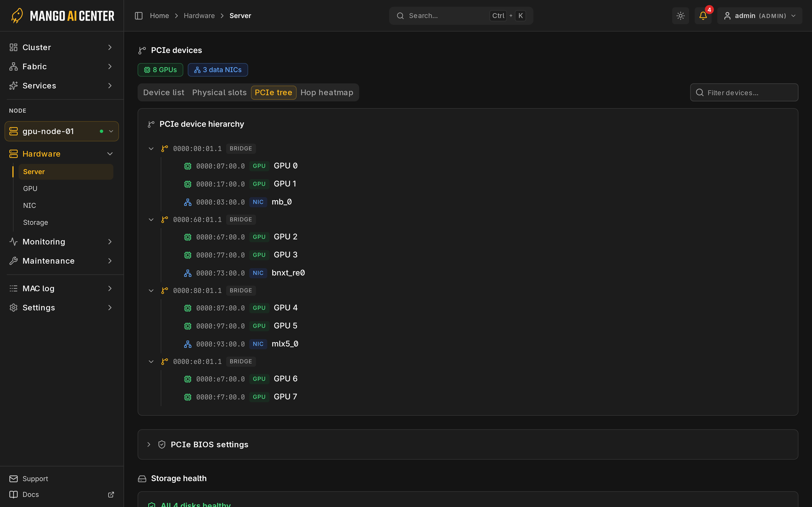Open the admin user menu
The height and width of the screenshot is (507, 812).
tap(760, 16)
